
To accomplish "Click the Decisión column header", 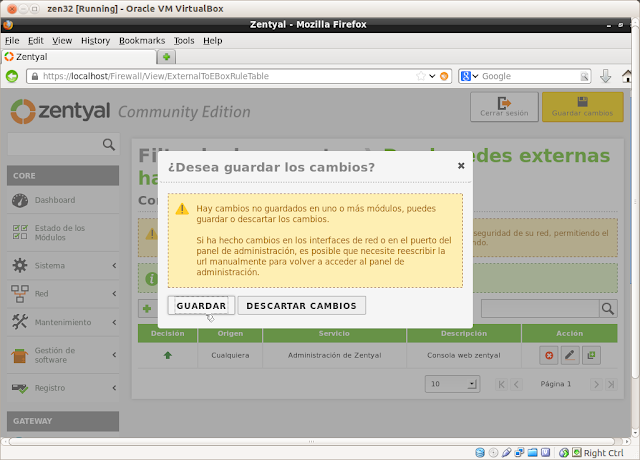I will pyautogui.click(x=168, y=333).
